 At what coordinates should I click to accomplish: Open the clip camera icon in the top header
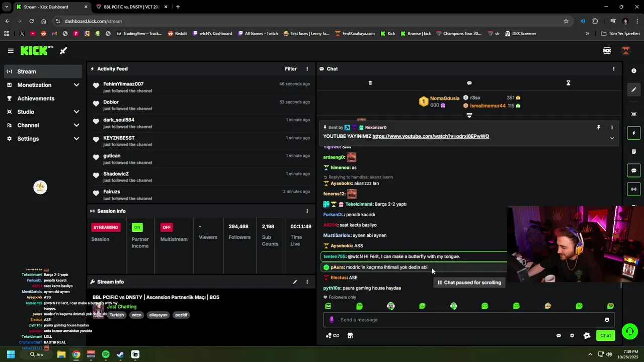607,51
